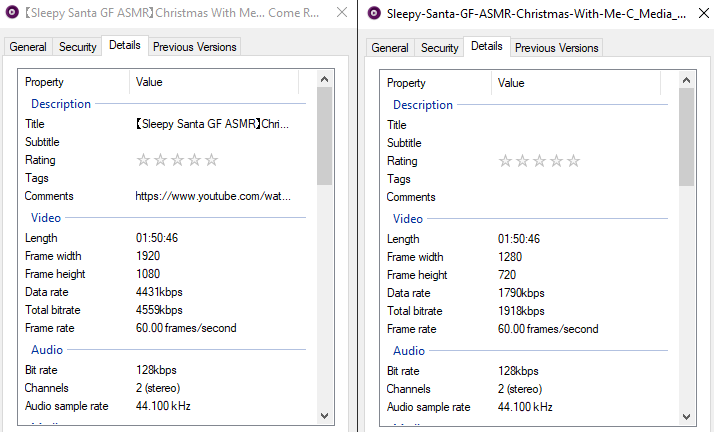Select Total bitrate 4559kbps

(159, 310)
